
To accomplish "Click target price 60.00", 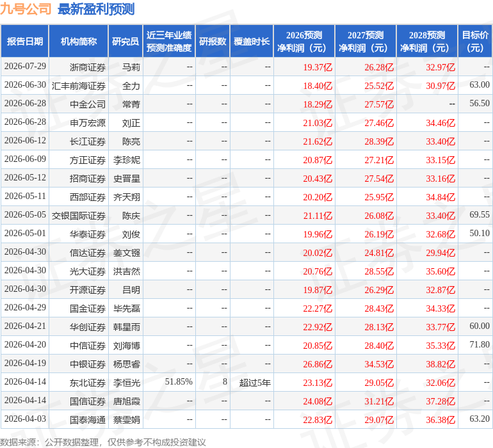I will [480, 326].
